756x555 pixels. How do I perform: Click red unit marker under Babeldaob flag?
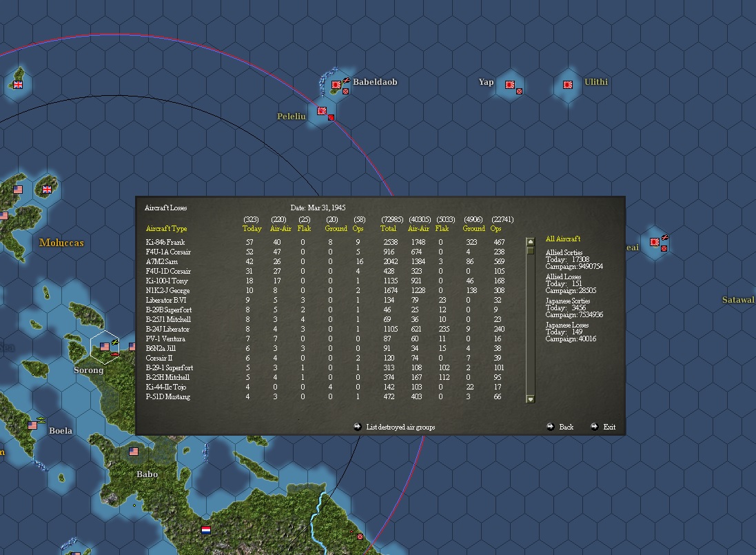(346, 91)
